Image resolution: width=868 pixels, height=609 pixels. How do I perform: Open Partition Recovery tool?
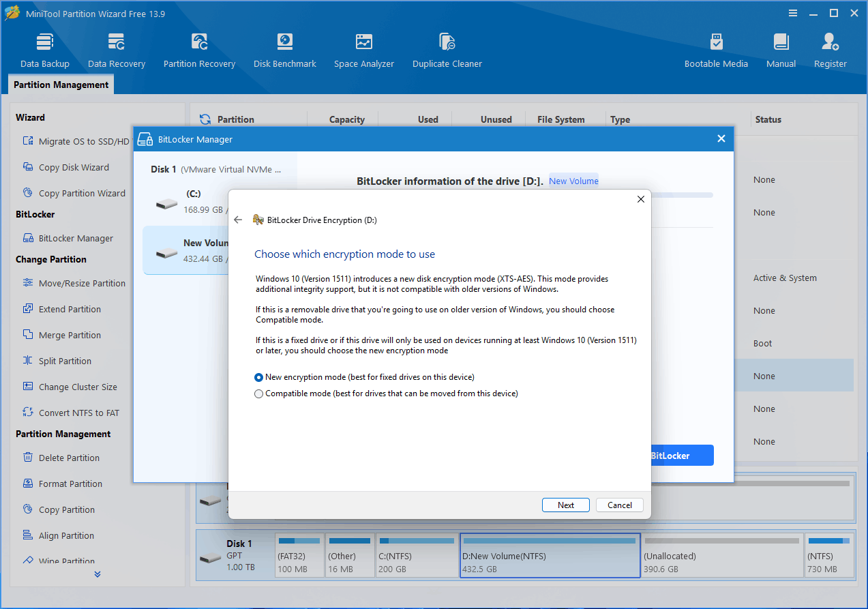[x=199, y=51]
